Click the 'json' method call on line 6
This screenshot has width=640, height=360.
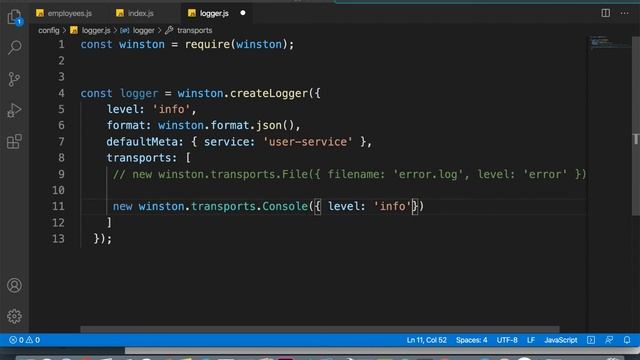[269, 125]
